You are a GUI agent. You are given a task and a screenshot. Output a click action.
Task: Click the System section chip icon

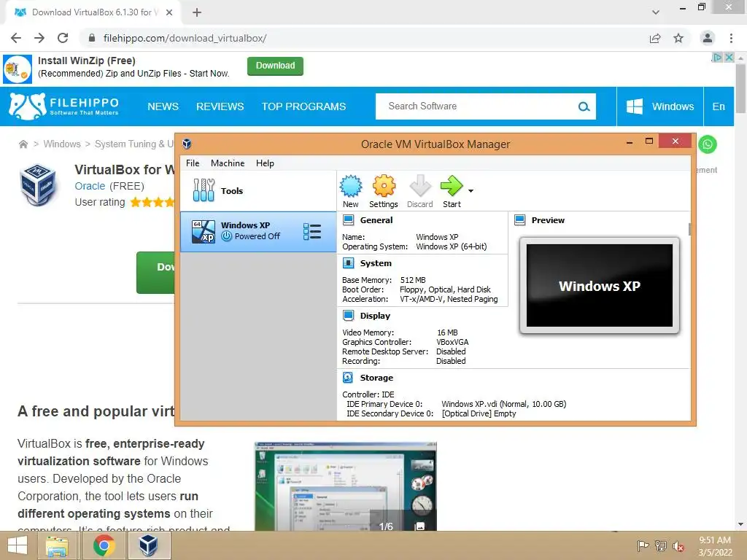click(348, 263)
